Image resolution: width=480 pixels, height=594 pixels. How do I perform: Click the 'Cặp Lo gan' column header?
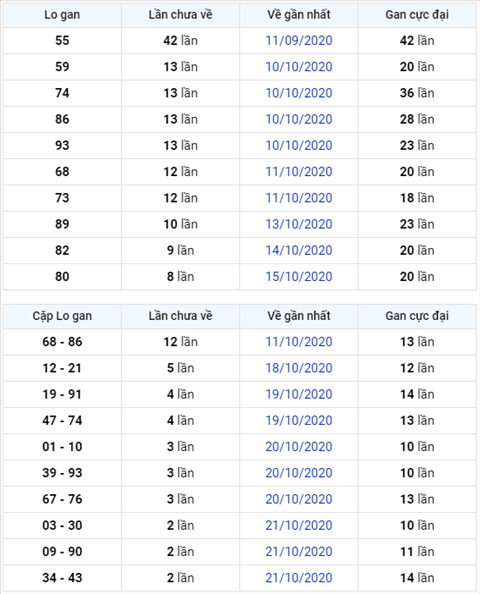(62, 316)
